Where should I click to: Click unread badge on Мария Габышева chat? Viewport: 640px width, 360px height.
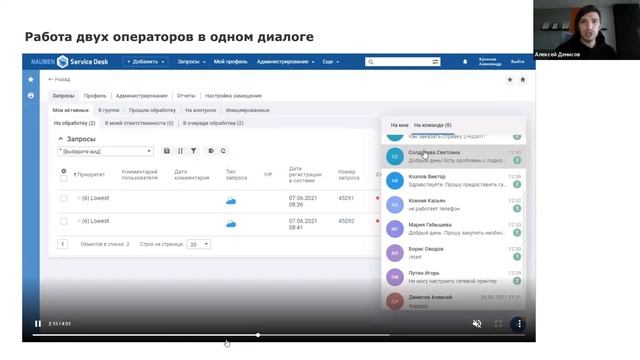[x=517, y=233]
